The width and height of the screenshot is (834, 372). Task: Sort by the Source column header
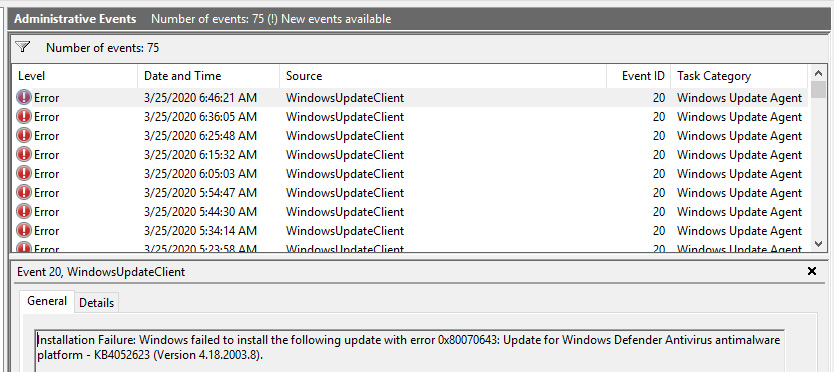click(444, 76)
